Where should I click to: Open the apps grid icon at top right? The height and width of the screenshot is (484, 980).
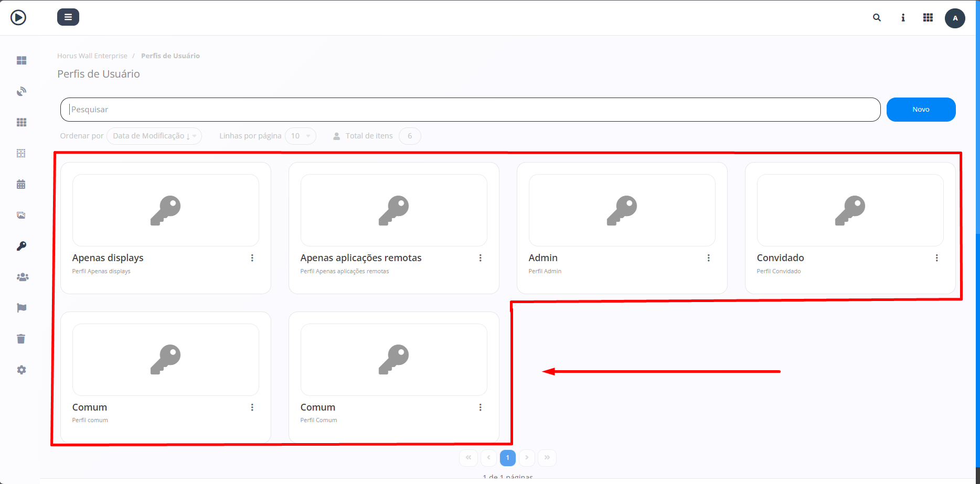click(928, 17)
